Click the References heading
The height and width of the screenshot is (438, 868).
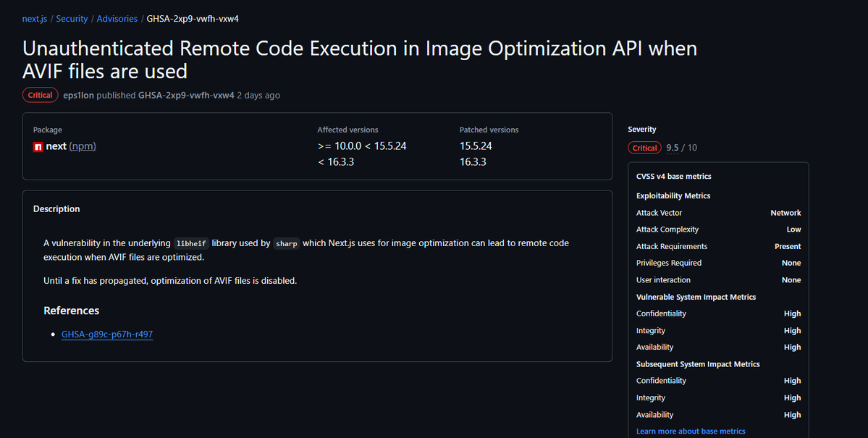coord(72,311)
